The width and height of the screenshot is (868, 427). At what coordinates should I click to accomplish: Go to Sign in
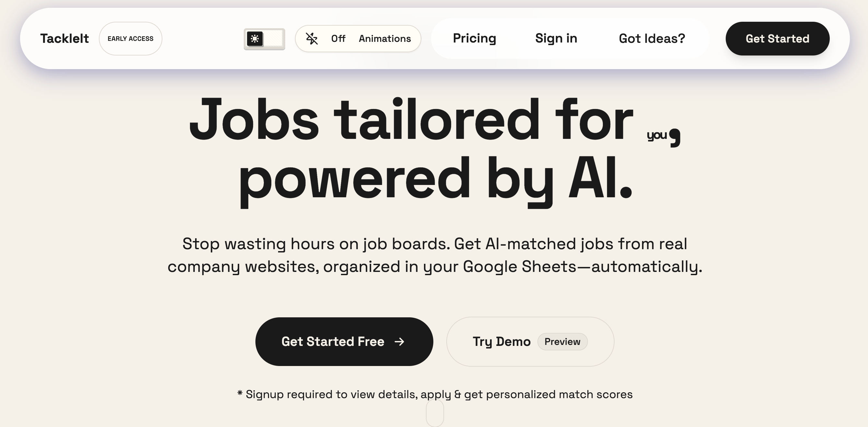(556, 39)
